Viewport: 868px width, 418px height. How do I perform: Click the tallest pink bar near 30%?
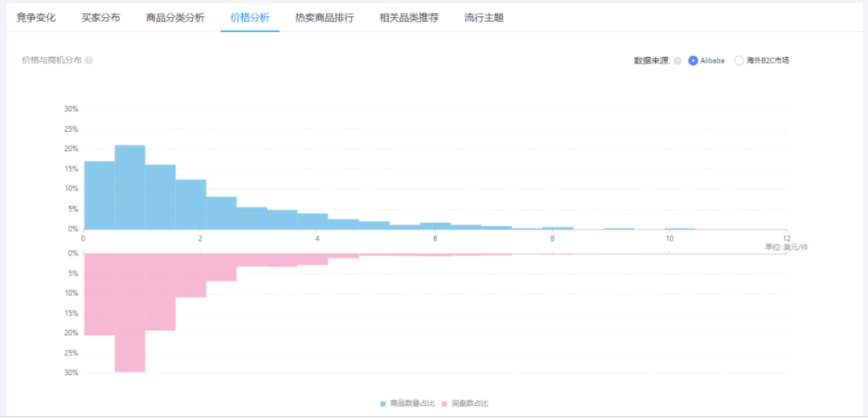pyautogui.click(x=130, y=312)
